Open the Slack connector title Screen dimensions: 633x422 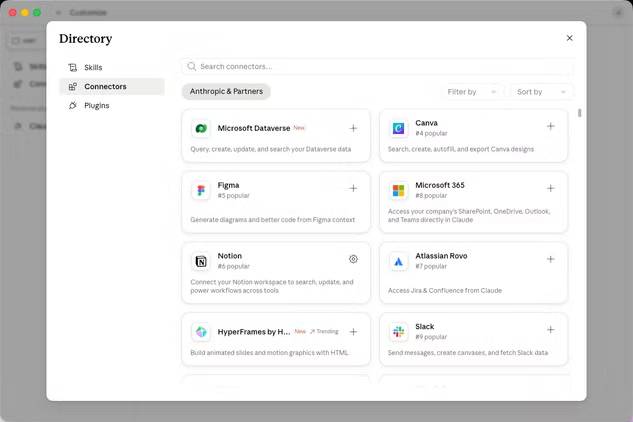425,326
